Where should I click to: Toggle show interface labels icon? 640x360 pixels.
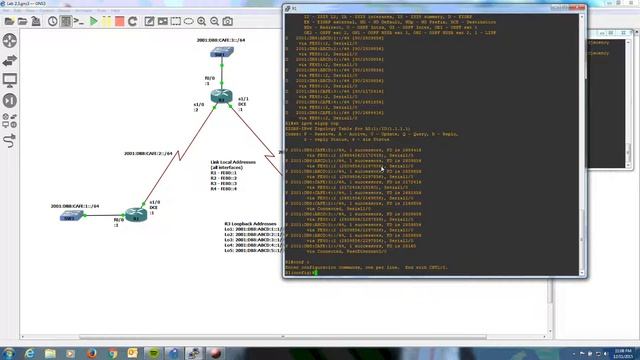[66, 21]
